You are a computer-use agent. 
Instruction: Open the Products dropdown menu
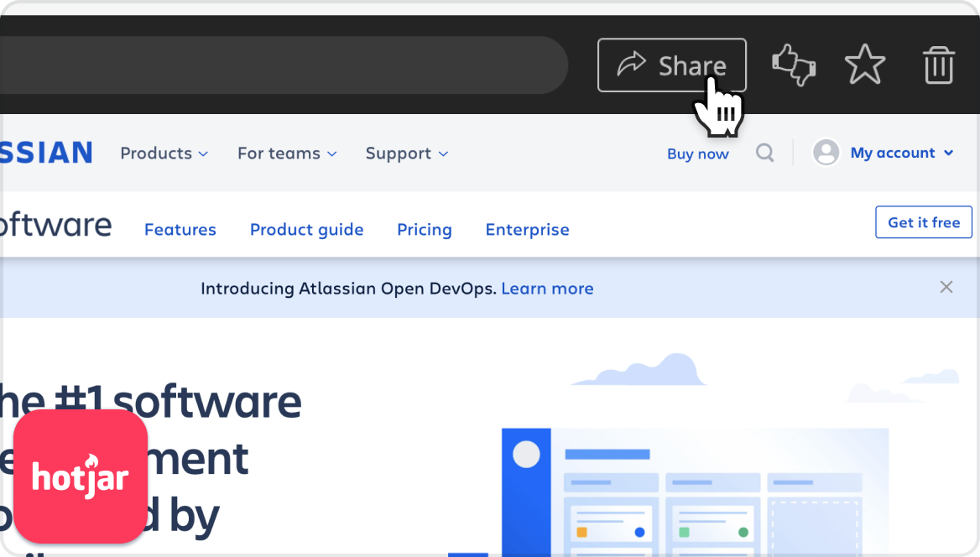(164, 154)
